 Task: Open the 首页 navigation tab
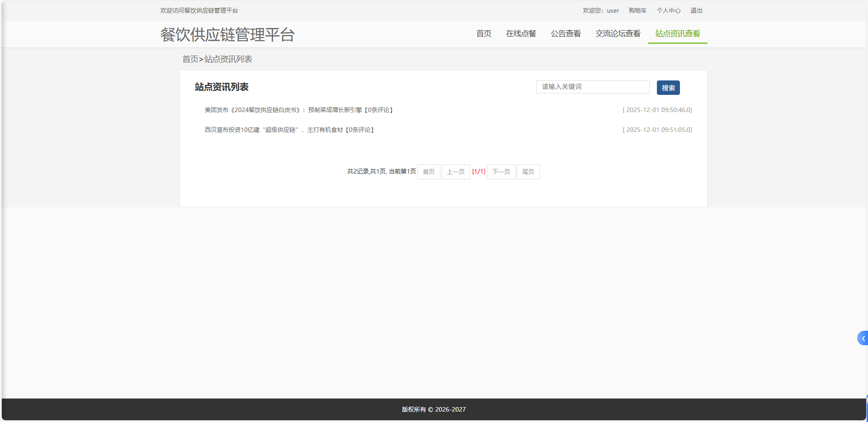483,33
